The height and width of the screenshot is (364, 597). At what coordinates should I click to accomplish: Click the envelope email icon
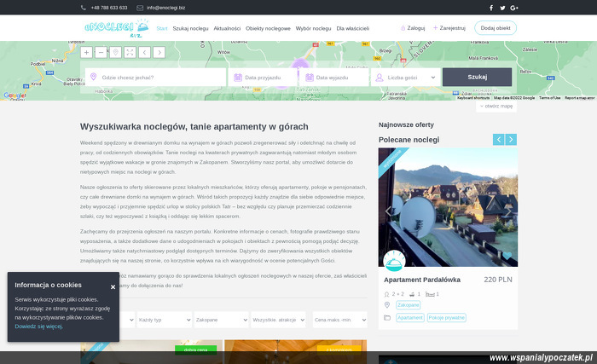click(x=140, y=8)
